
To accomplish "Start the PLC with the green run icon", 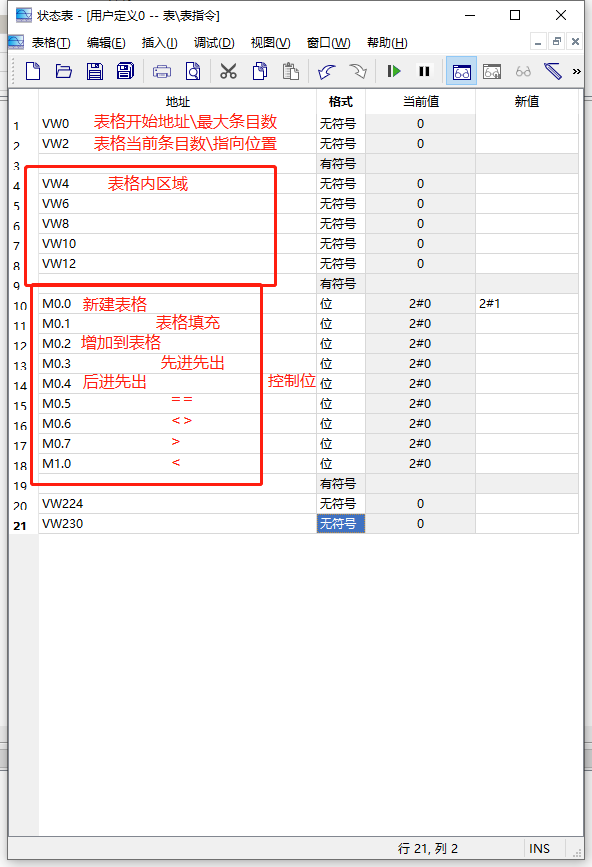I will pos(394,71).
